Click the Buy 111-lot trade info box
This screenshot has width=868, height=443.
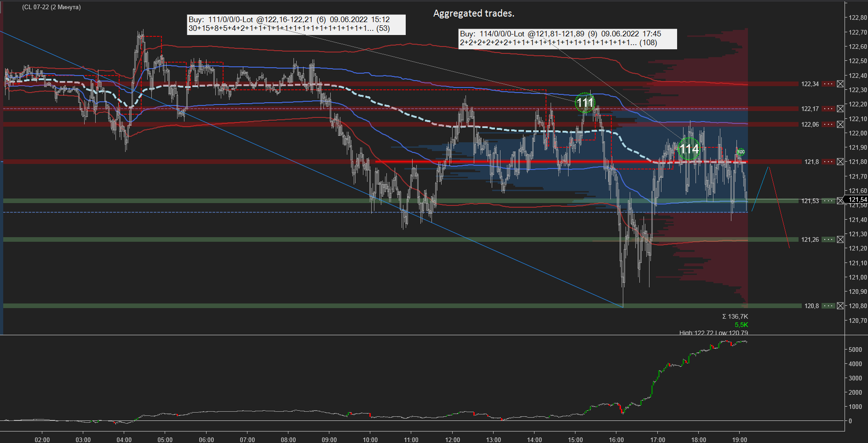[296, 24]
